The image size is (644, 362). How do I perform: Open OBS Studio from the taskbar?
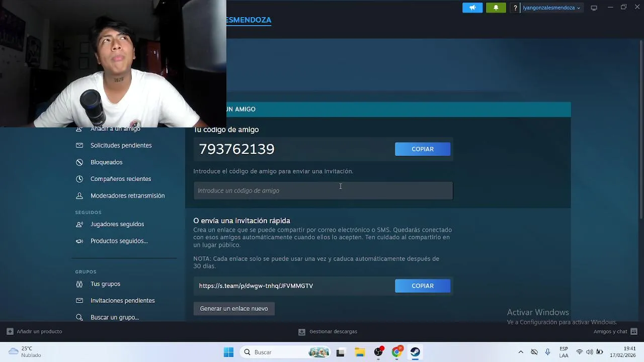pyautogui.click(x=378, y=352)
